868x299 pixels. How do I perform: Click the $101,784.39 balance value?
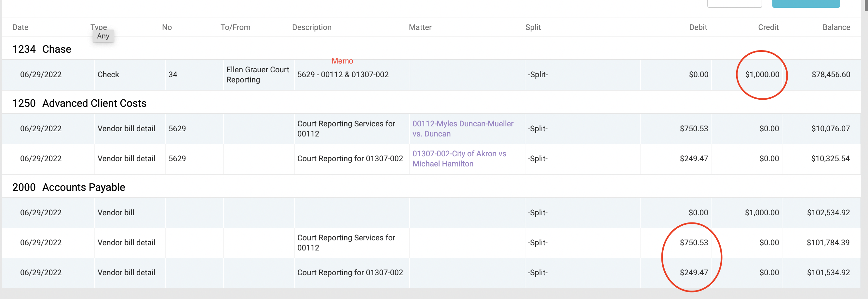click(828, 243)
